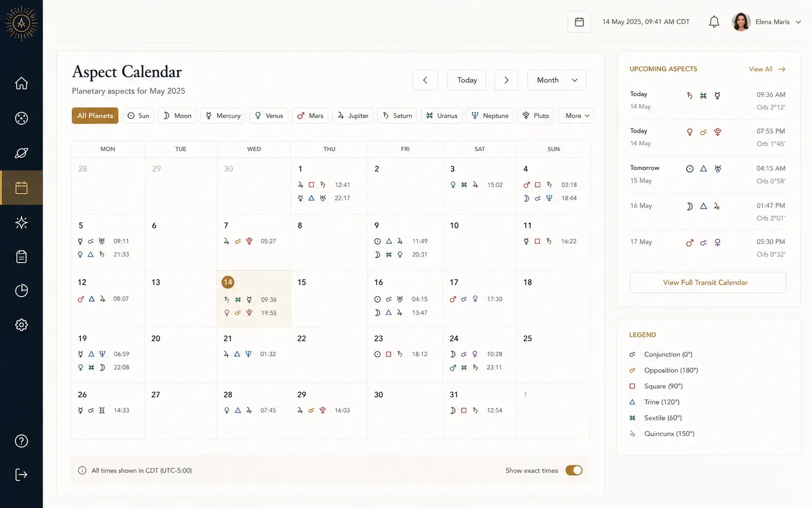Select day 20 in the calendar
Image resolution: width=812 pixels, height=508 pixels.
(x=181, y=355)
